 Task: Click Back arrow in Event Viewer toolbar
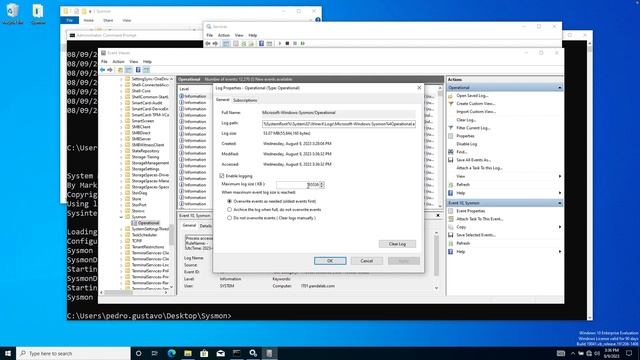point(102,70)
